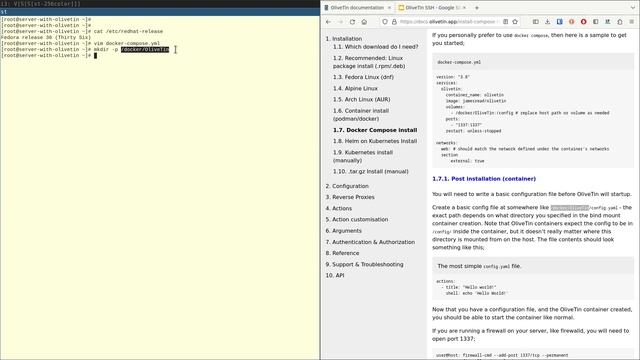The height and width of the screenshot is (360, 640).
Task: Open section 10. API
Action: click(335, 276)
